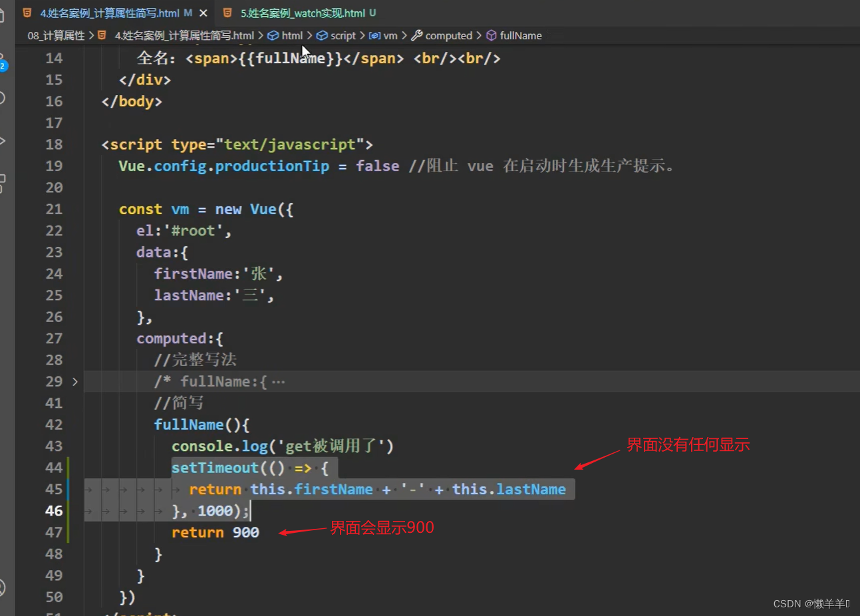Click the 'Vue.config' text on line 19
860x616 pixels.
163,166
